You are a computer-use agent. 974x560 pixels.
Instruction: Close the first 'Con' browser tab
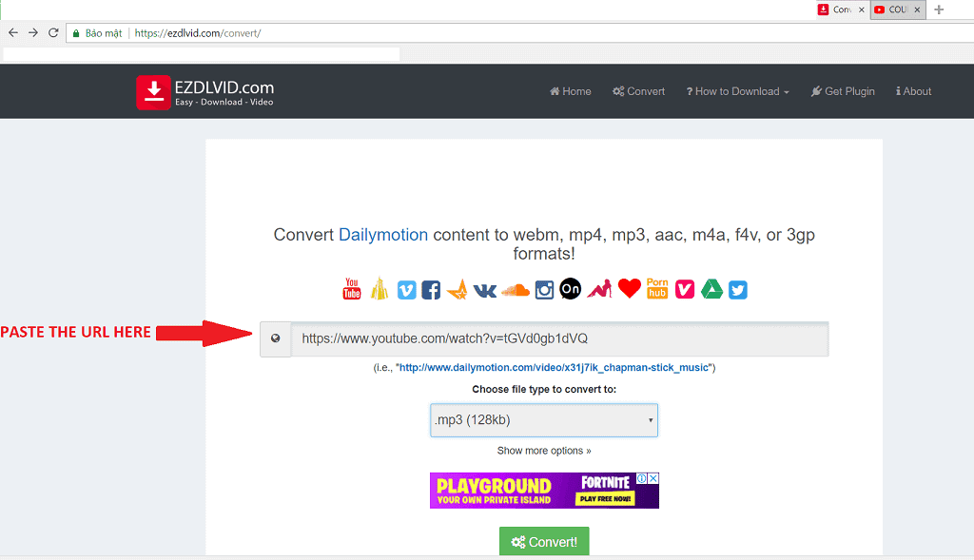coord(862,10)
